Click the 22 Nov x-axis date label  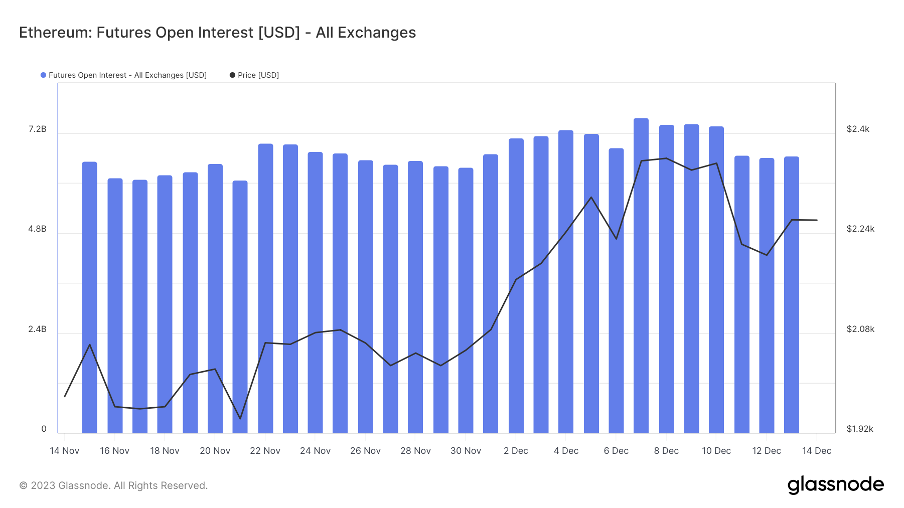click(x=265, y=451)
